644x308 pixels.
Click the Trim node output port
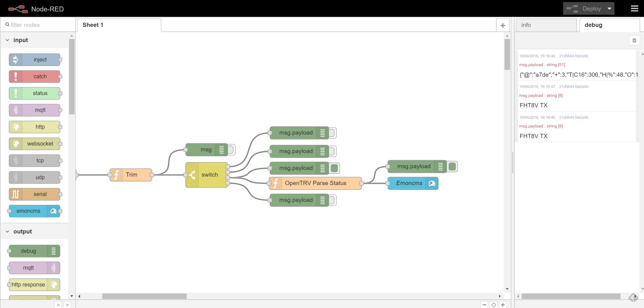click(152, 175)
